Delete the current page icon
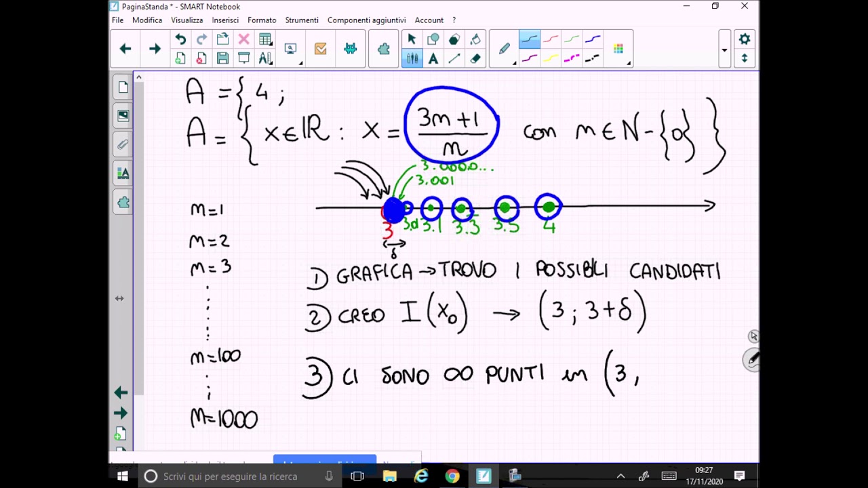 pyautogui.click(x=201, y=59)
